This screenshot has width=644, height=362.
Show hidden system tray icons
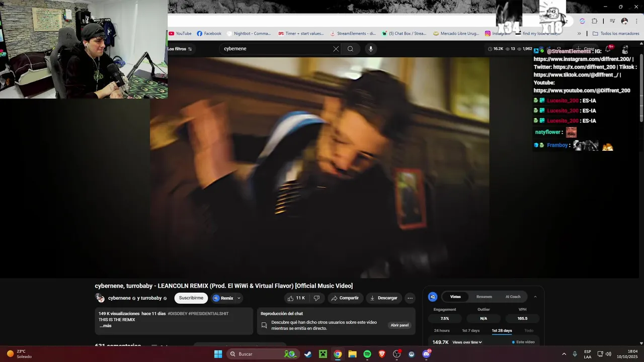point(564,354)
